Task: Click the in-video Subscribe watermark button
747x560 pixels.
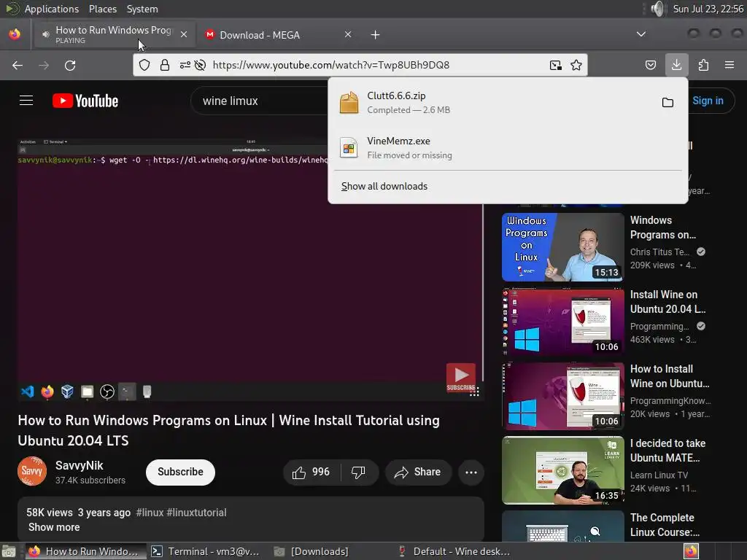Action: (x=461, y=378)
